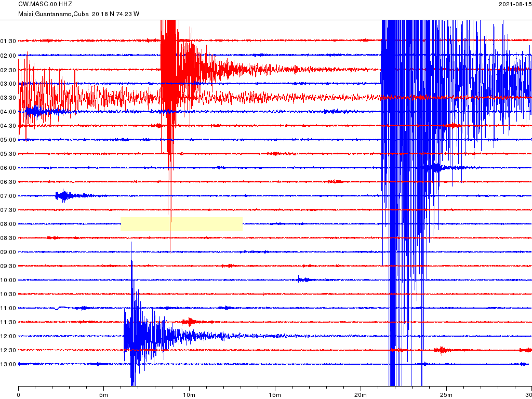Viewport: 532px width, 399px height.
Task: Select the 10:00 row time label
Action: [8, 280]
